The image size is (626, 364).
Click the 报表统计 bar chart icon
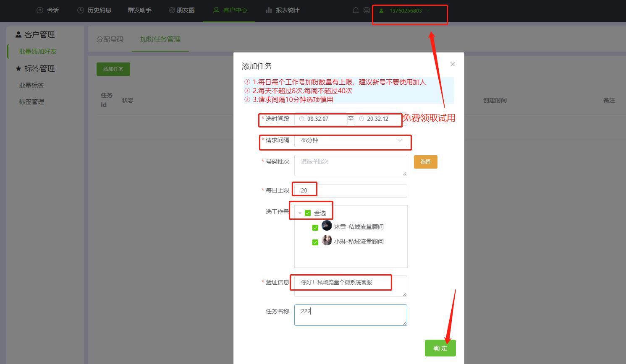coord(269,10)
